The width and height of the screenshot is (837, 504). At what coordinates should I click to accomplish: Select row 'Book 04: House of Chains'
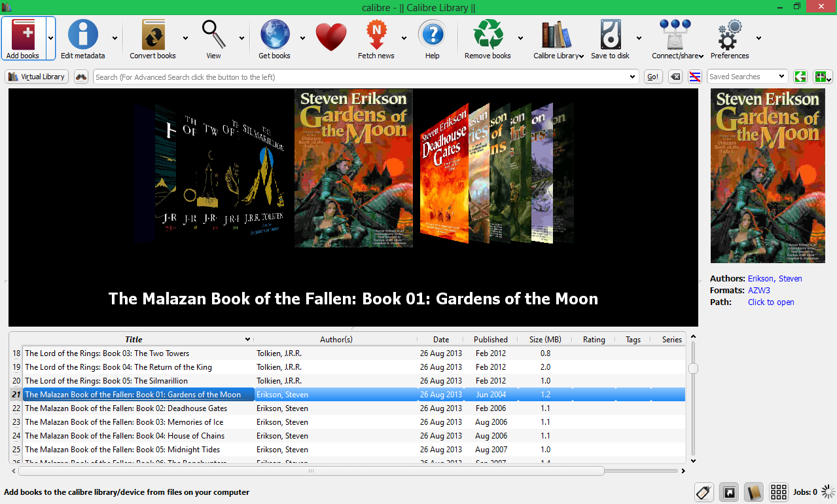(353, 436)
